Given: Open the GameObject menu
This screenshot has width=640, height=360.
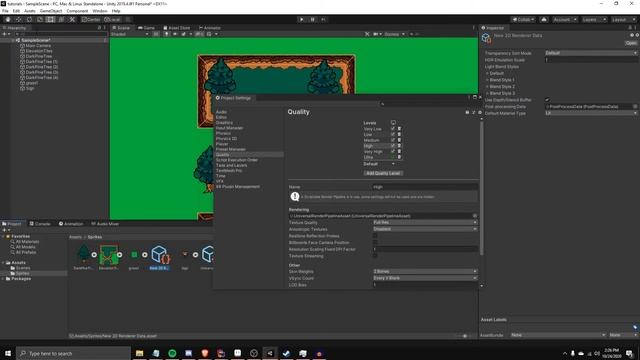Looking at the screenshot, I should point(51,11).
